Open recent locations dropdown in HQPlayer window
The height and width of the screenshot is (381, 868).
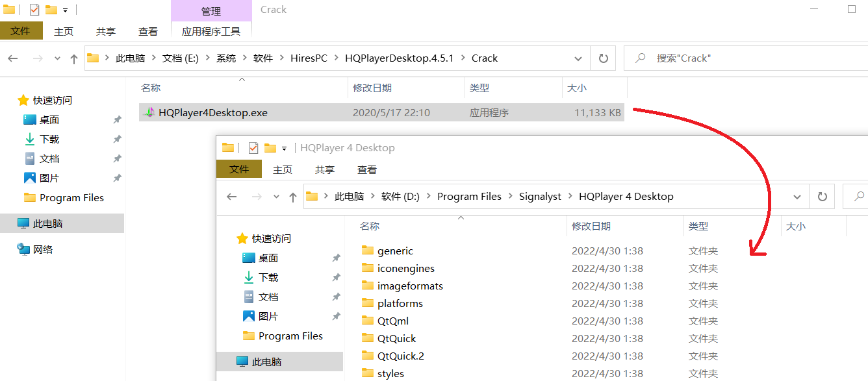tap(276, 197)
